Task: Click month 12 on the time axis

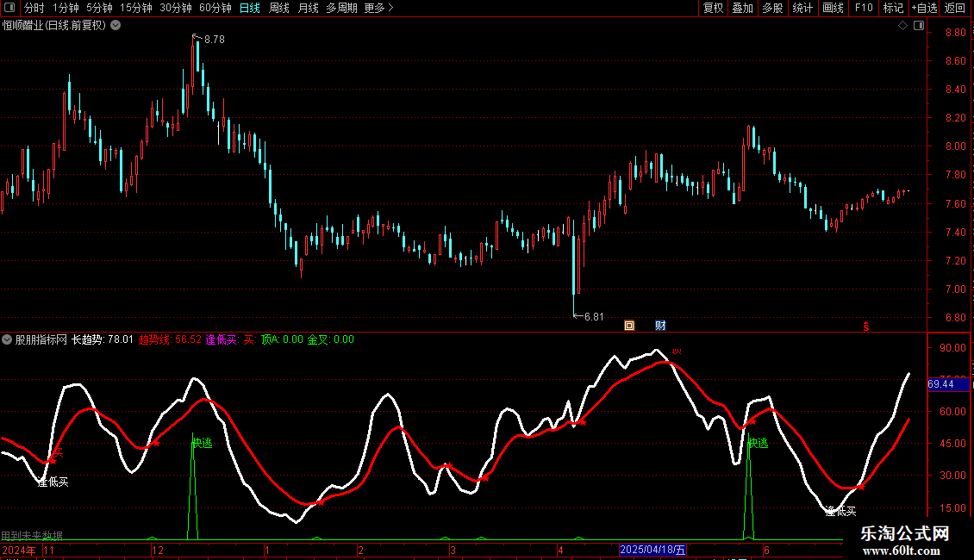Action: [158, 550]
